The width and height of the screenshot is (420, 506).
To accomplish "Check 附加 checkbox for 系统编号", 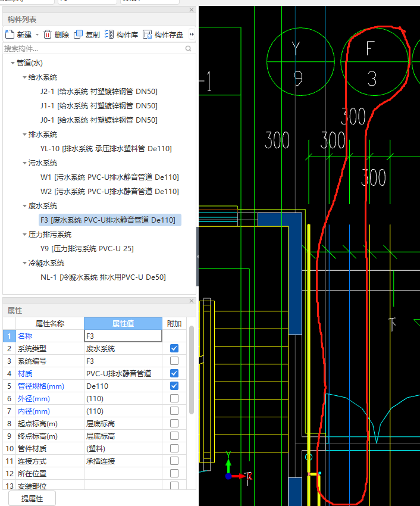I will 174,361.
